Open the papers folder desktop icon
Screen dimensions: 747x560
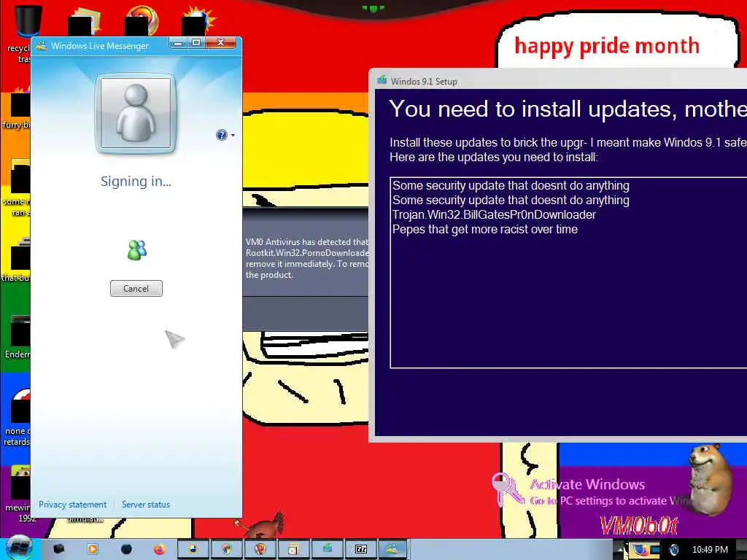[85, 21]
